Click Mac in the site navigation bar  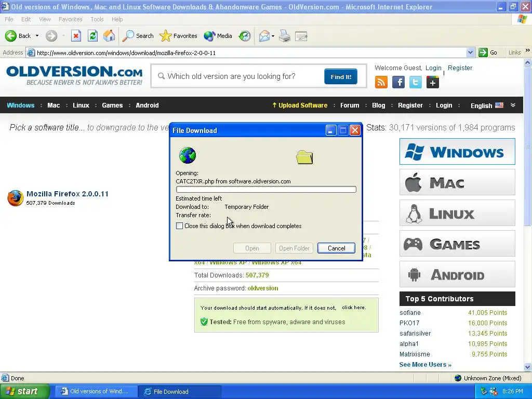(x=54, y=105)
